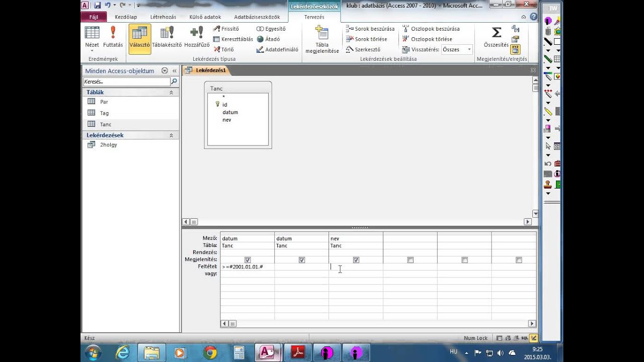The image size is (644, 362).
Task: Choose Egyesítő union query
Action: (x=271, y=29)
